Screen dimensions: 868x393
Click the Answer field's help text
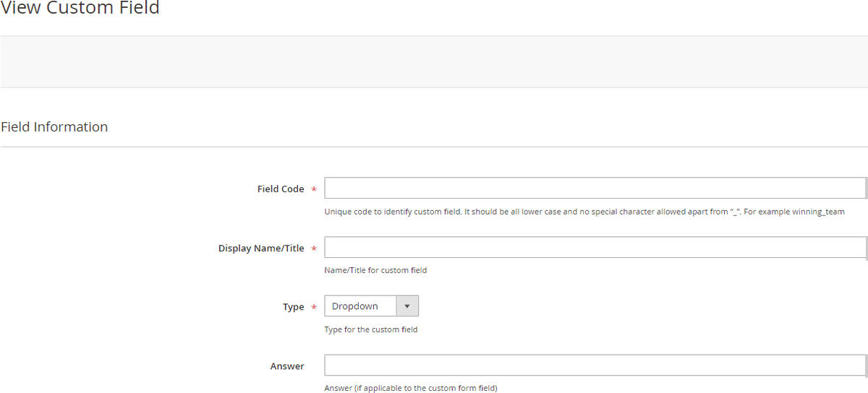click(x=411, y=389)
